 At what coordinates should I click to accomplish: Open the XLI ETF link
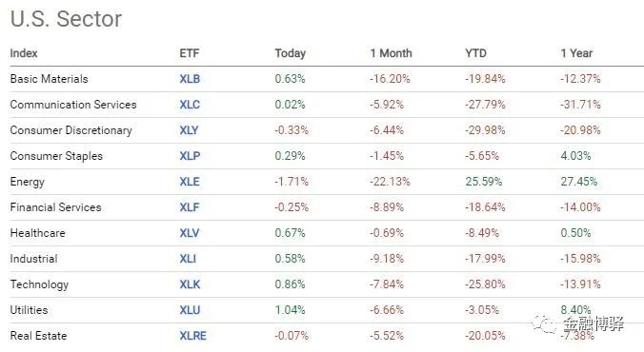pos(188,259)
